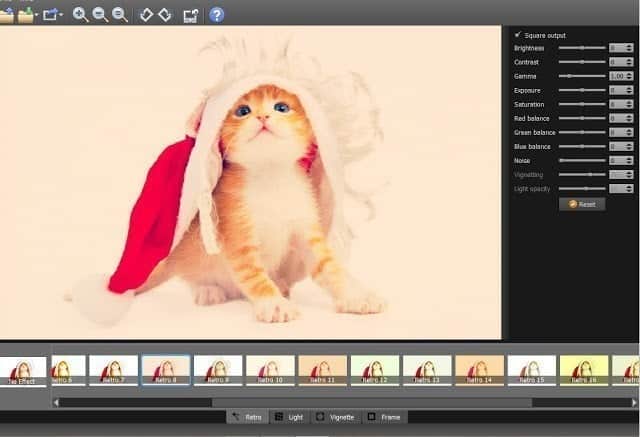
Task: Open the Vignette tab
Action: tap(335, 416)
